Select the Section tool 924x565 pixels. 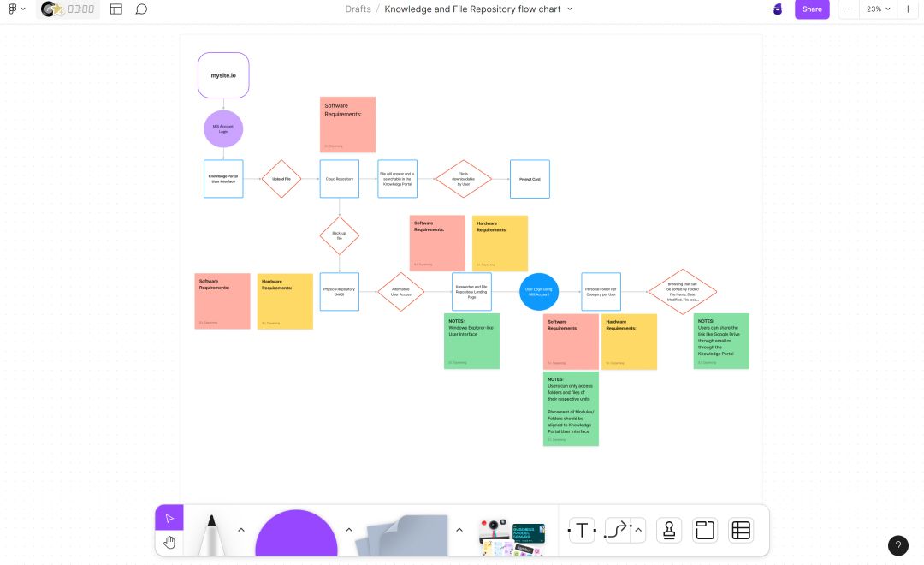(705, 531)
